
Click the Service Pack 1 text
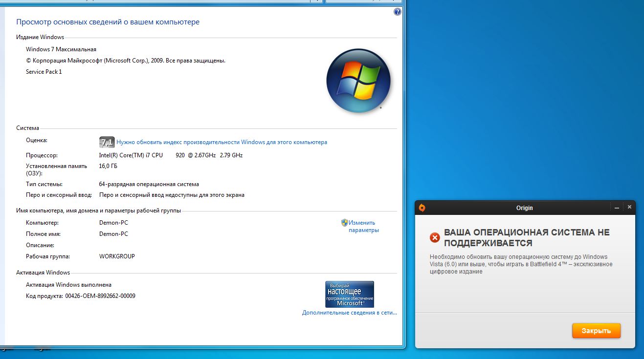click(44, 72)
